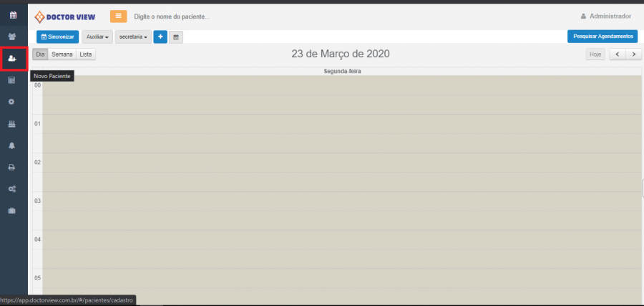
Task: Select the Dia view
Action: tap(40, 54)
